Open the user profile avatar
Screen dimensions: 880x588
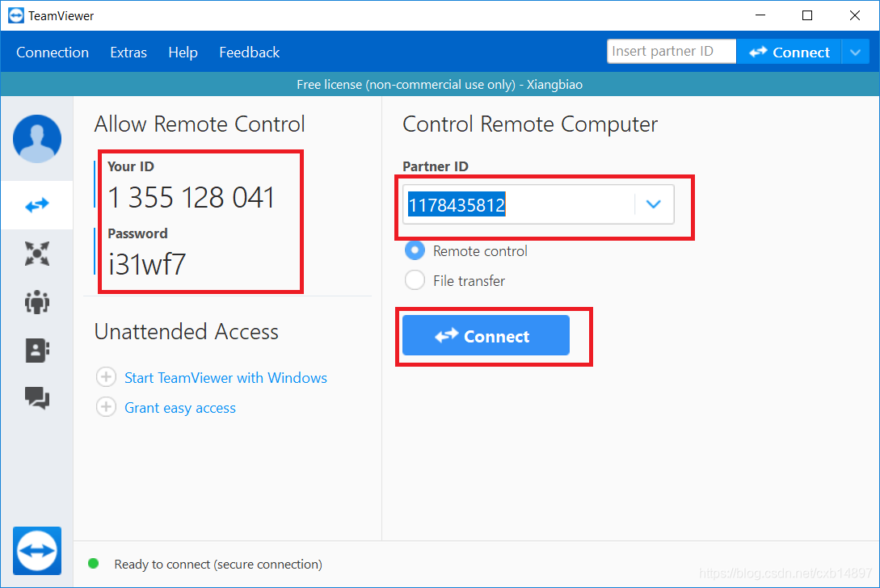37,139
